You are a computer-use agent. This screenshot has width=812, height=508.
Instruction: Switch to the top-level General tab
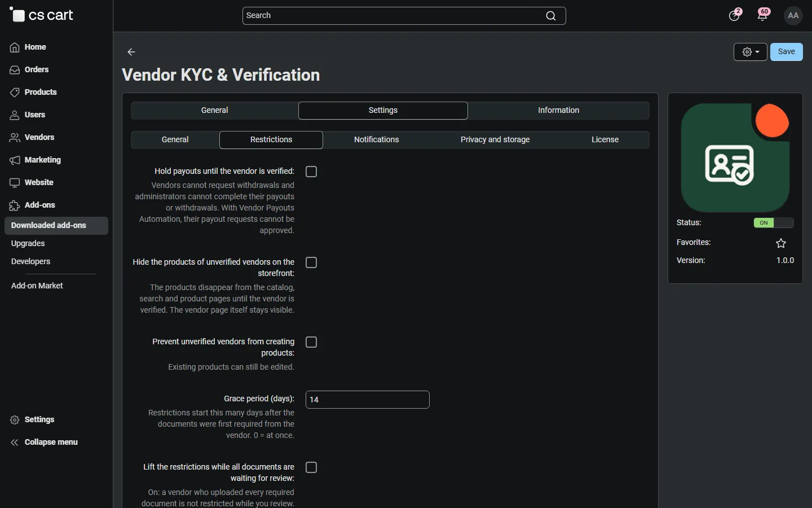click(215, 111)
